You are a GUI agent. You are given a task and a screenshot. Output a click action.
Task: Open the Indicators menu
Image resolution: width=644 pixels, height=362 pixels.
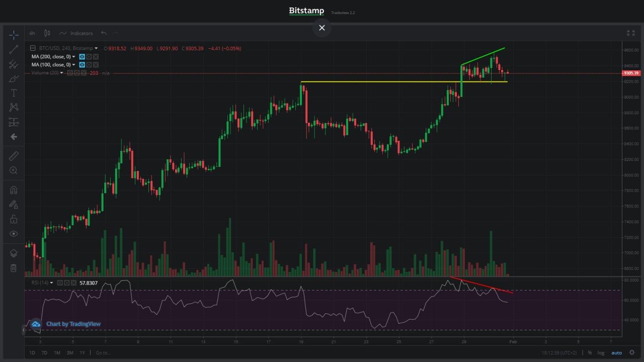pyautogui.click(x=76, y=33)
